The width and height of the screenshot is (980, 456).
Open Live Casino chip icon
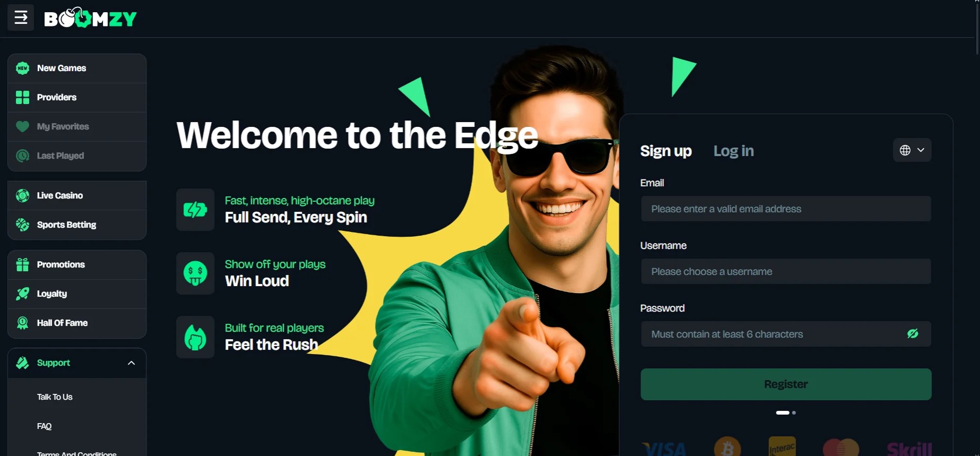tap(22, 195)
